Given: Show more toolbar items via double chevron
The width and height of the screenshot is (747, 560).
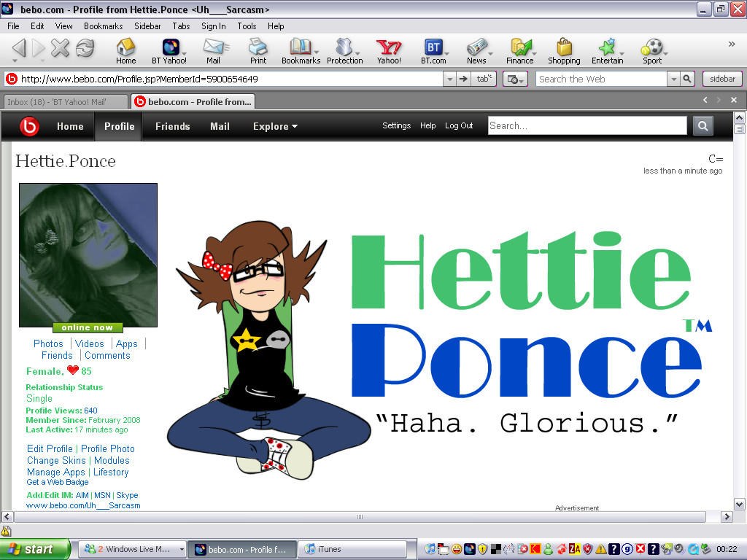Looking at the screenshot, I should 732,44.
